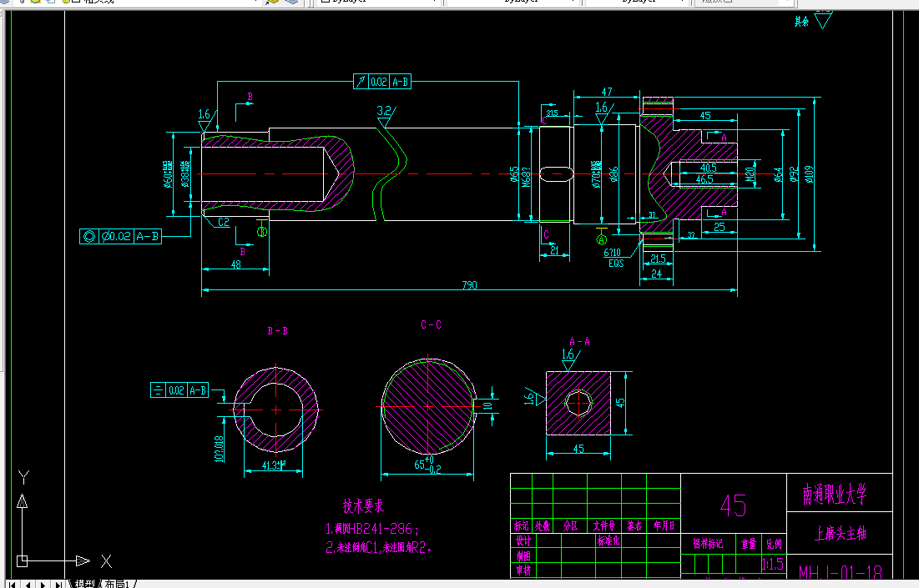Open the ByLayer color dropdown with square swatch

coord(379,2)
